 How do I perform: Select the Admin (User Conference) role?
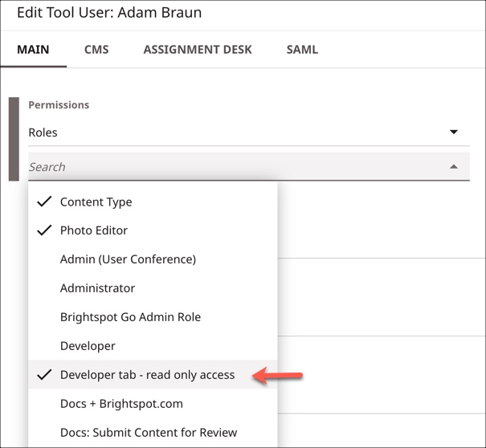click(x=153, y=259)
